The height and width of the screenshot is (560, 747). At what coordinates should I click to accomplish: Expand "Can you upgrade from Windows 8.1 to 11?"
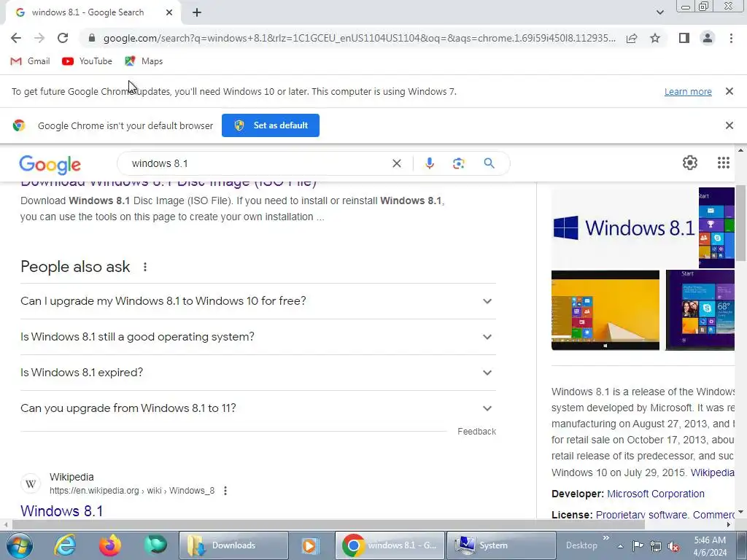258,408
